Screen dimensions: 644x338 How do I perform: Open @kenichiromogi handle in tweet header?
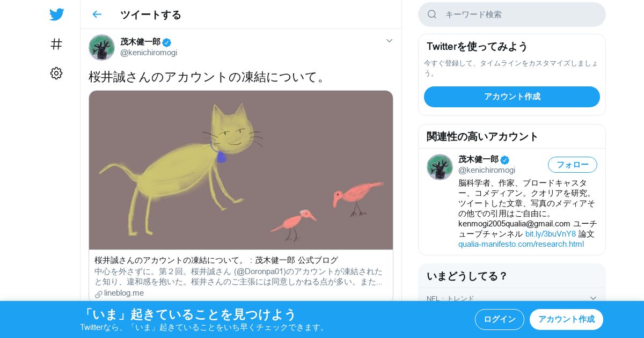[149, 53]
